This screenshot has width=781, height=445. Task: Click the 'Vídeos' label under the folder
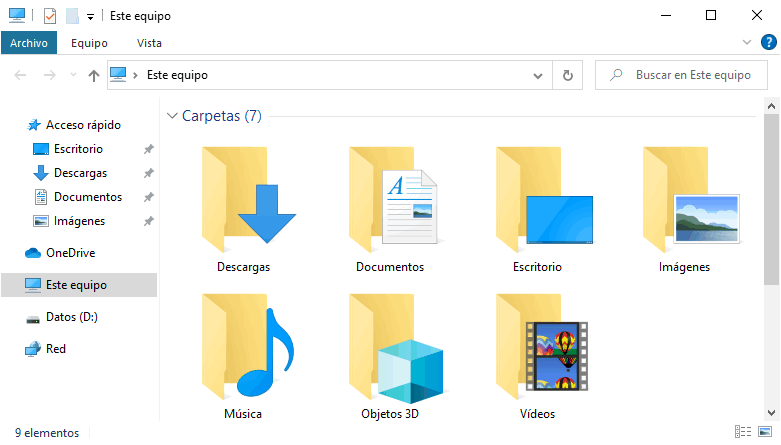(537, 414)
